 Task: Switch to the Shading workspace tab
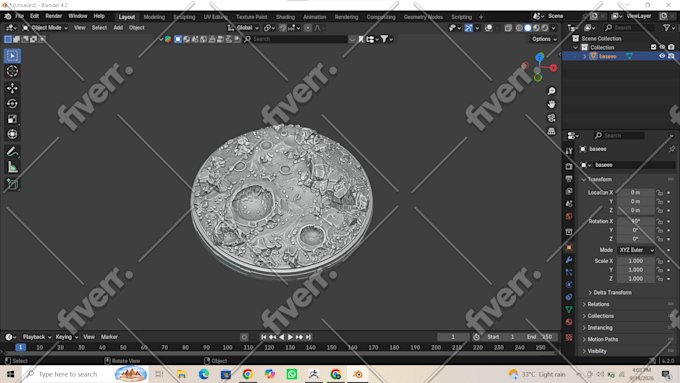click(x=285, y=17)
